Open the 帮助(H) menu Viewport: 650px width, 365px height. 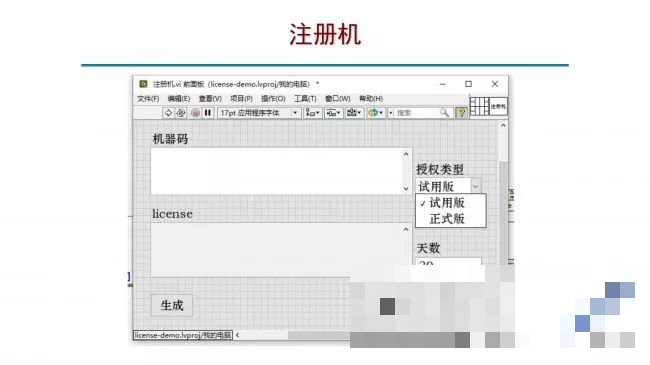[371, 99]
